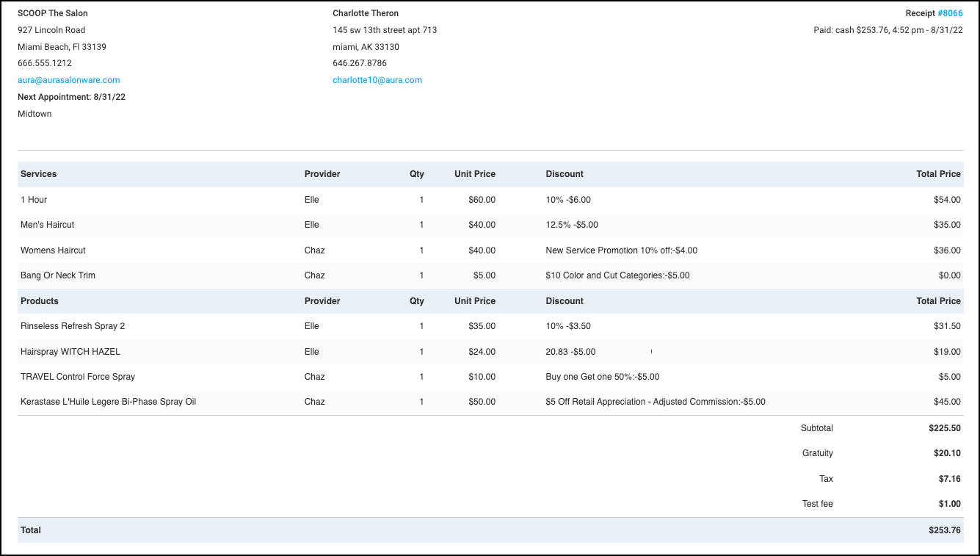This screenshot has width=980, height=556.
Task: Select the salon name SCOOP The Salon
Action: click(x=53, y=13)
